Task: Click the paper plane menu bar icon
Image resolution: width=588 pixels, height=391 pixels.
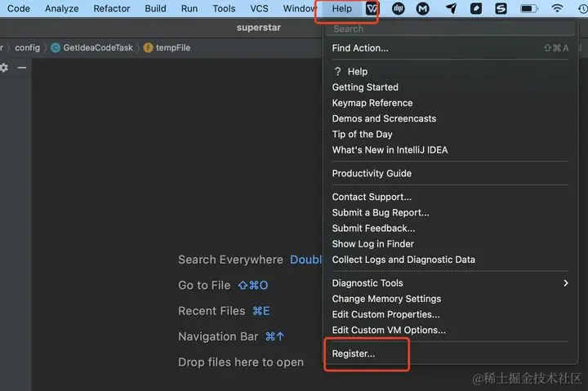Action: point(451,8)
